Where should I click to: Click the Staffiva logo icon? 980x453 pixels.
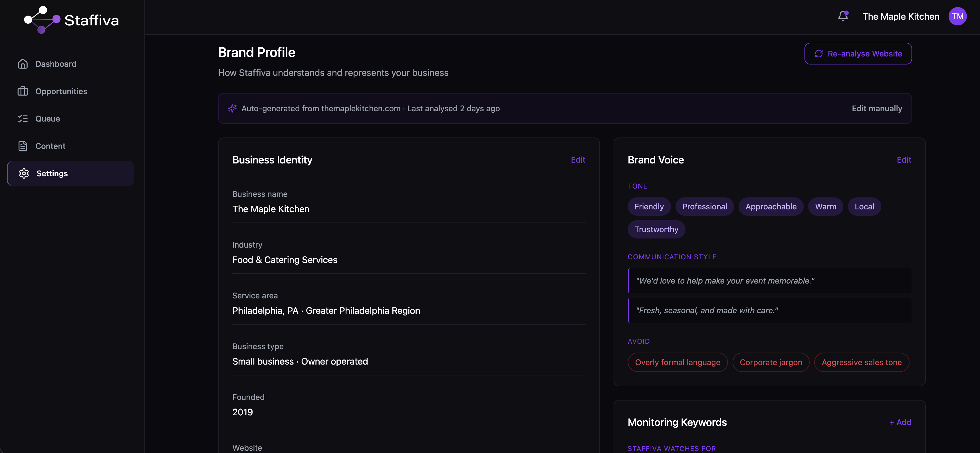[x=42, y=20]
